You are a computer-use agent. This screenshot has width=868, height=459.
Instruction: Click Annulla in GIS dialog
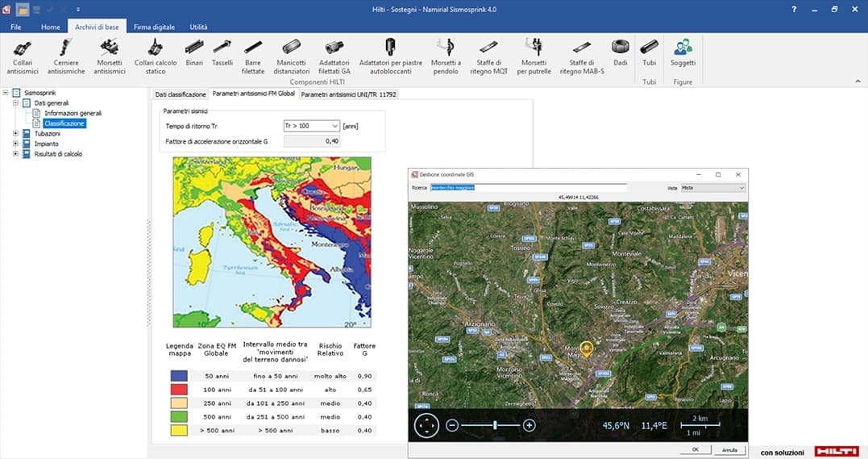[x=729, y=449]
